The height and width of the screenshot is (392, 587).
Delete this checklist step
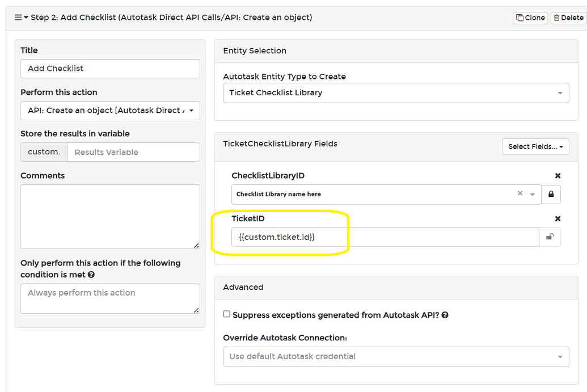click(569, 18)
